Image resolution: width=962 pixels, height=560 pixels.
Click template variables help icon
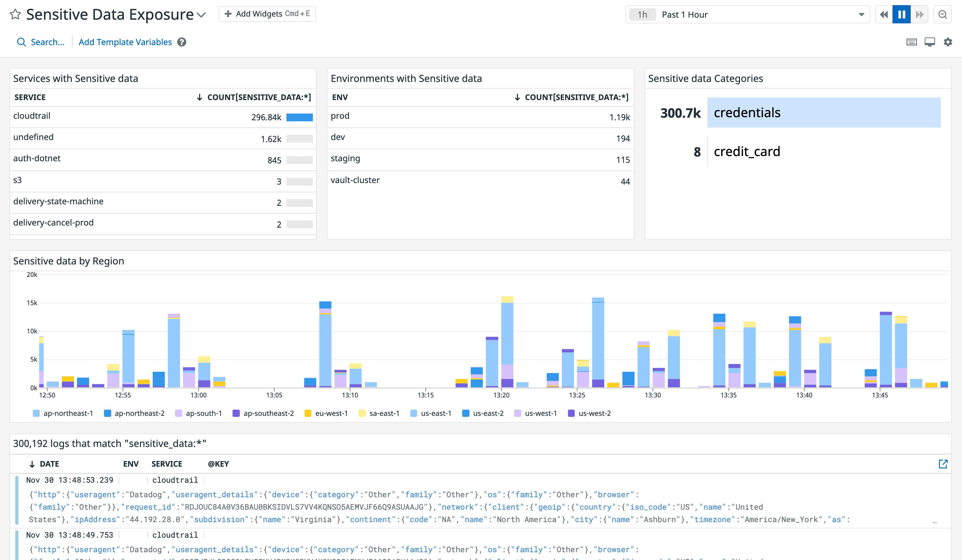tap(182, 42)
